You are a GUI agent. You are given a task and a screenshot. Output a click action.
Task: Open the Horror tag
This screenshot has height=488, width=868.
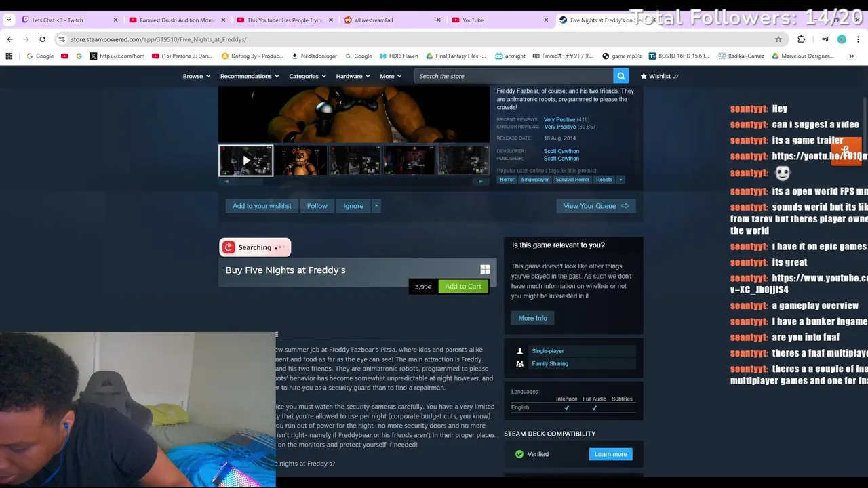click(x=507, y=180)
